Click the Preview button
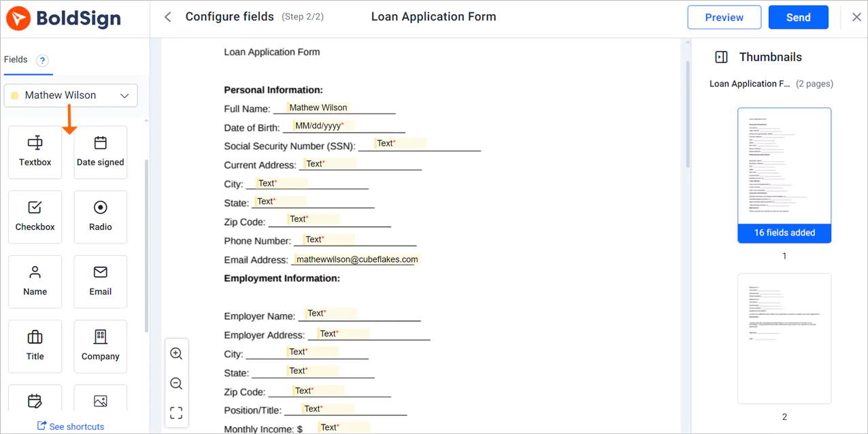This screenshot has width=868, height=434. (x=724, y=18)
